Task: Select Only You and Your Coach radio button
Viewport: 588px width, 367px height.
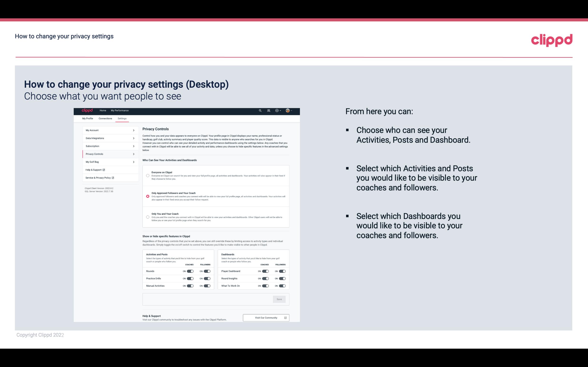Action: pos(147,217)
